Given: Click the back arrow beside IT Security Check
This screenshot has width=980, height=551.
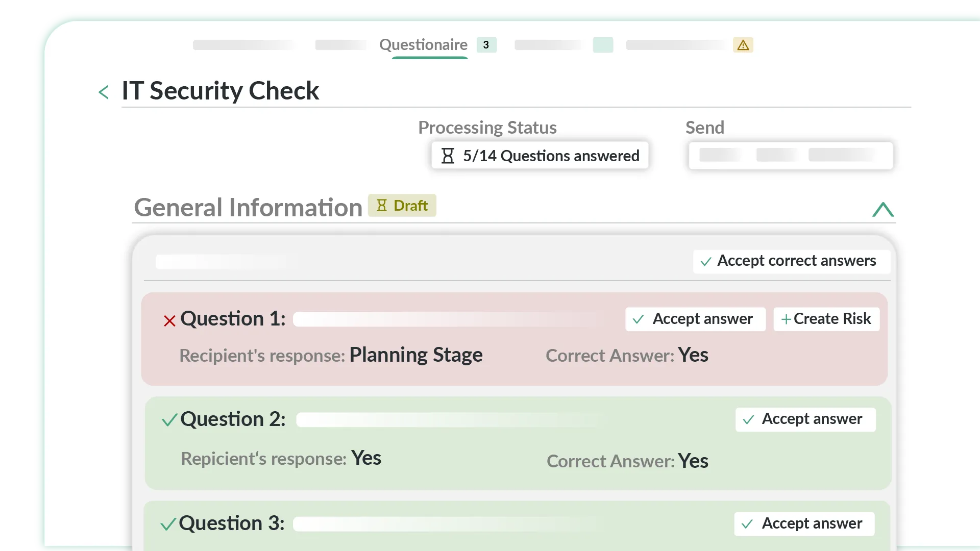Looking at the screenshot, I should point(104,92).
